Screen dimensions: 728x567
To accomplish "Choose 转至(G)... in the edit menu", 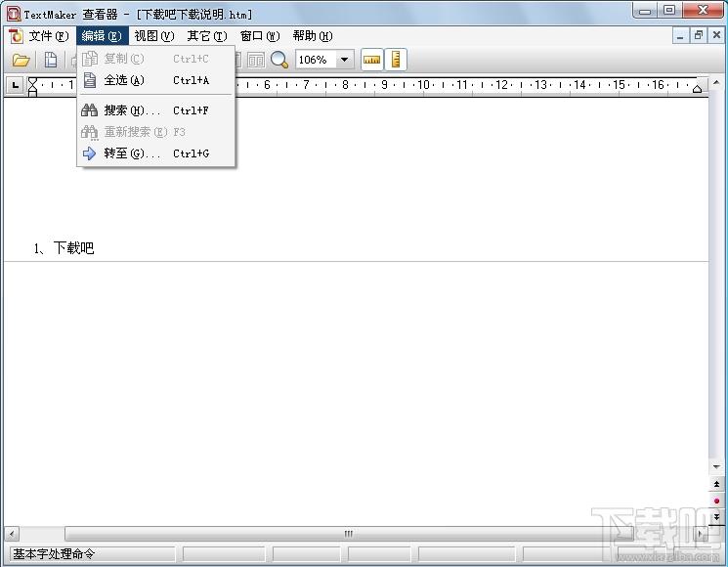I will click(156, 153).
